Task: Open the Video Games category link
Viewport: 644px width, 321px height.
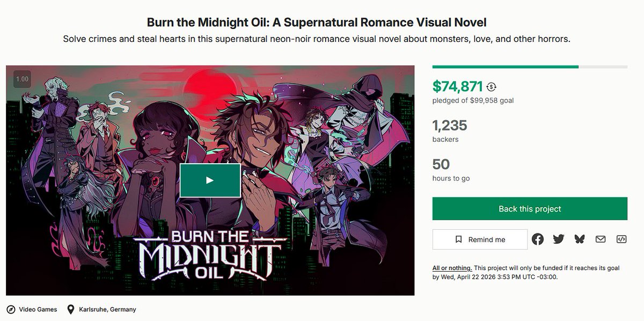Action: [38, 309]
